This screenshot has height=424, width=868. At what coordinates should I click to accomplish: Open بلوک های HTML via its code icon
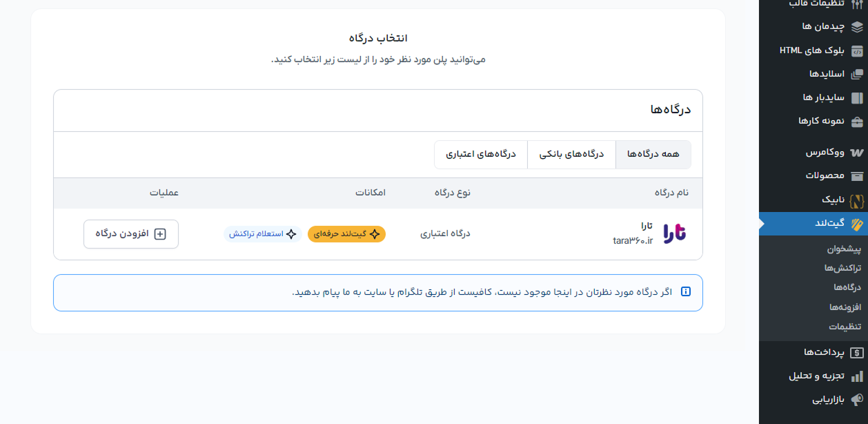(x=857, y=51)
